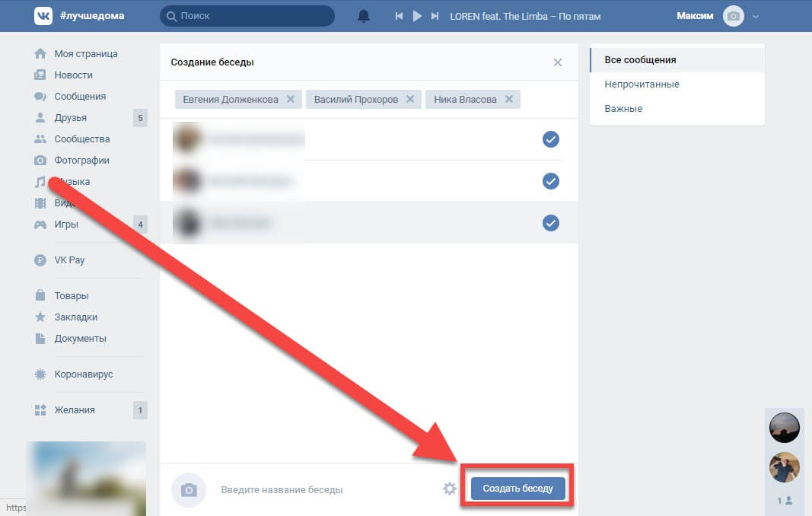This screenshot has width=812, height=516.
Task: Click the Товары bag icon
Action: click(x=40, y=295)
